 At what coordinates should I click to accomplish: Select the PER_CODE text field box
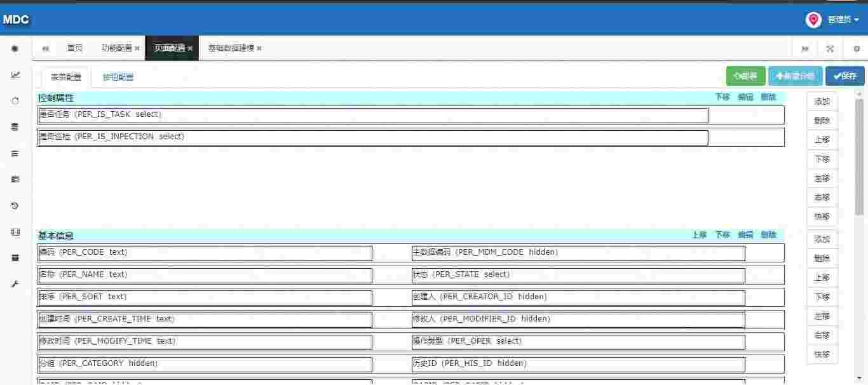(205, 253)
